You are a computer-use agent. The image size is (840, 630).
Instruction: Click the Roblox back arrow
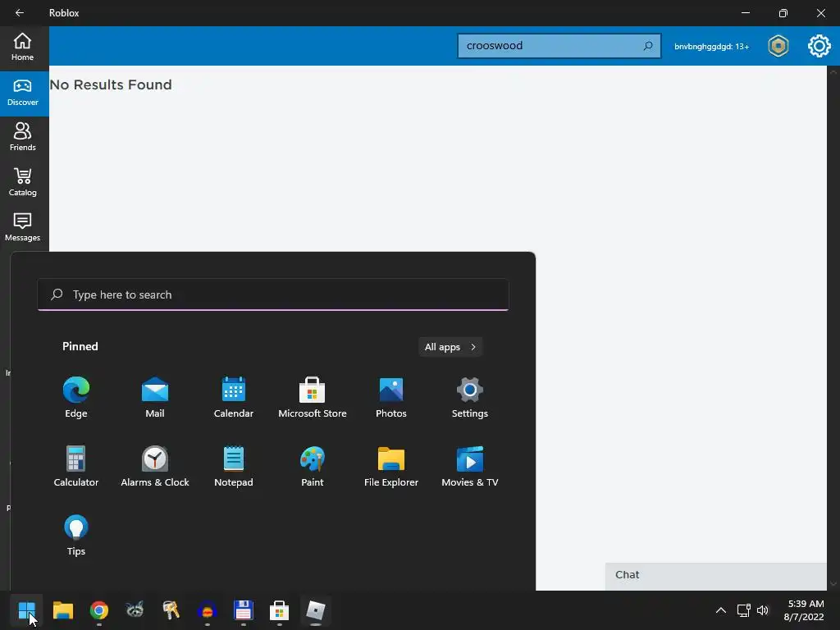click(20, 13)
